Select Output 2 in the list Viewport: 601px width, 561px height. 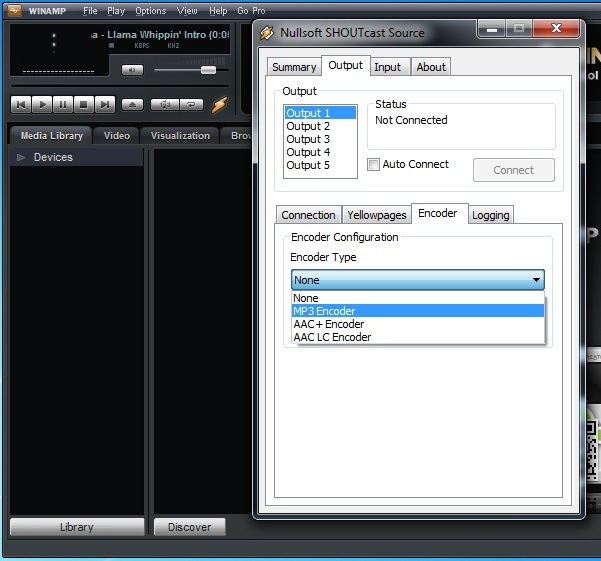tap(320, 126)
